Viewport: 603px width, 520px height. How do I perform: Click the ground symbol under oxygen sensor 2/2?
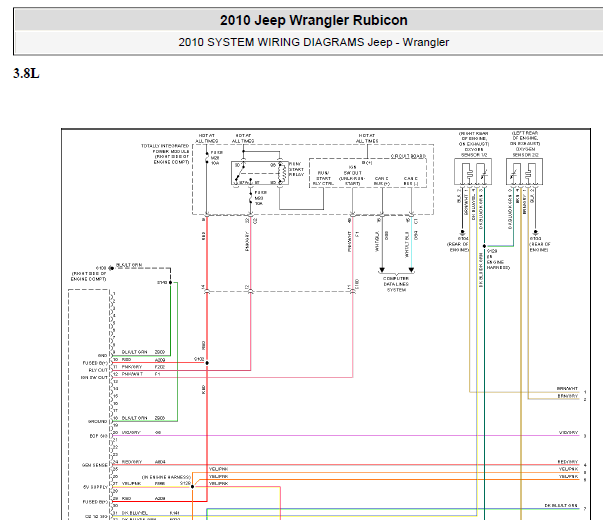point(535,232)
